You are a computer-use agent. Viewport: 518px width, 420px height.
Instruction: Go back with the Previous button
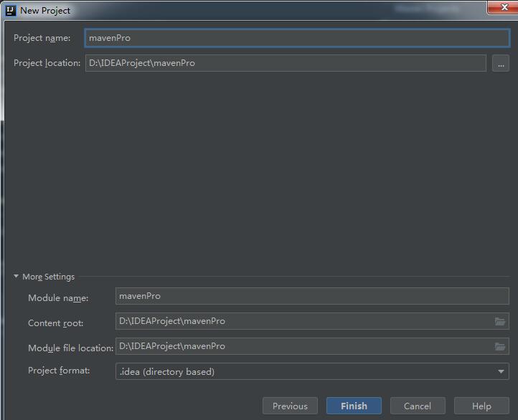coord(290,406)
